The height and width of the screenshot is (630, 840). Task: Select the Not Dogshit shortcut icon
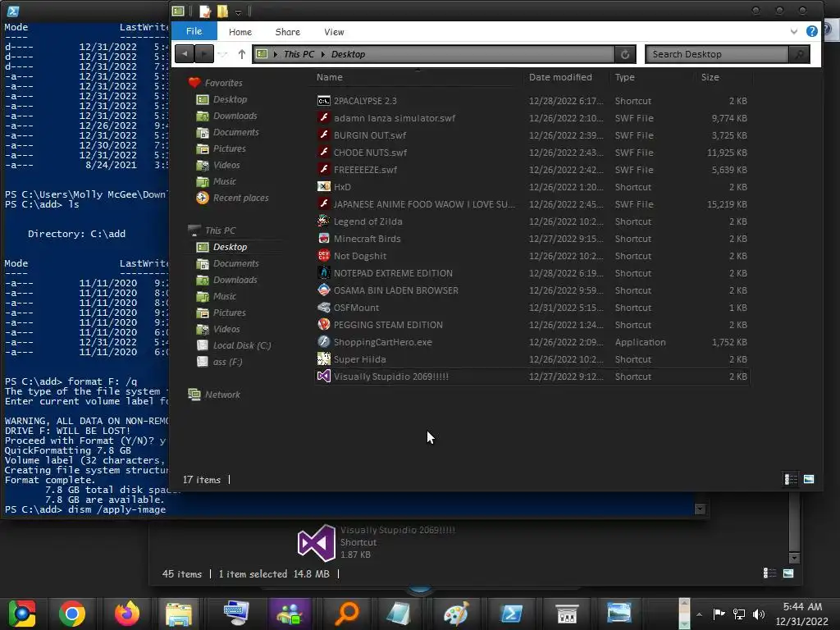(323, 256)
